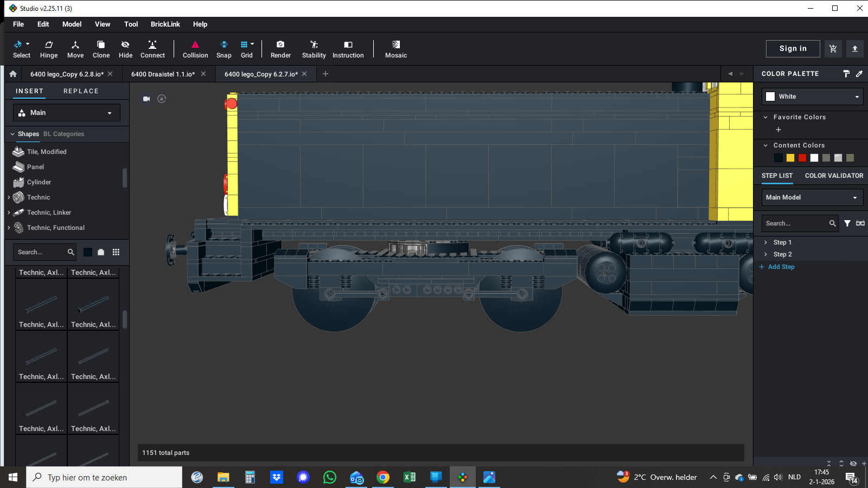Toggle grid view of parts palette

click(x=116, y=252)
